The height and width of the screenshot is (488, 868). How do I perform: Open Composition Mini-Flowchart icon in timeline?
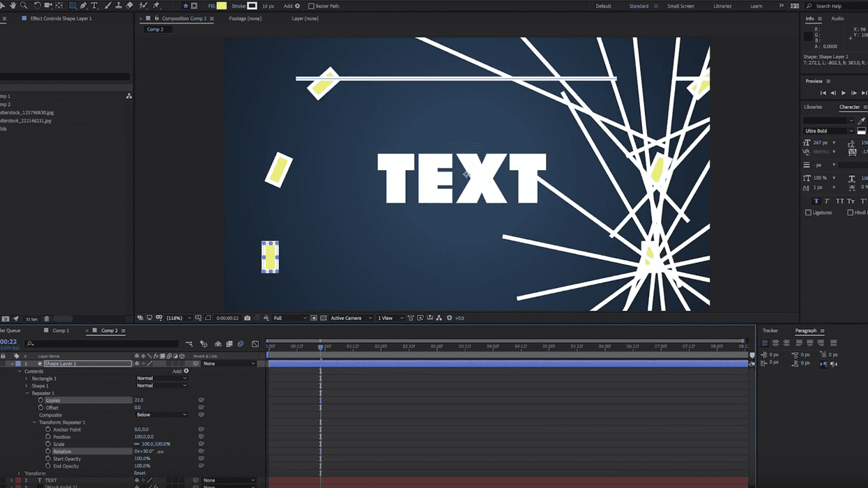click(x=189, y=344)
